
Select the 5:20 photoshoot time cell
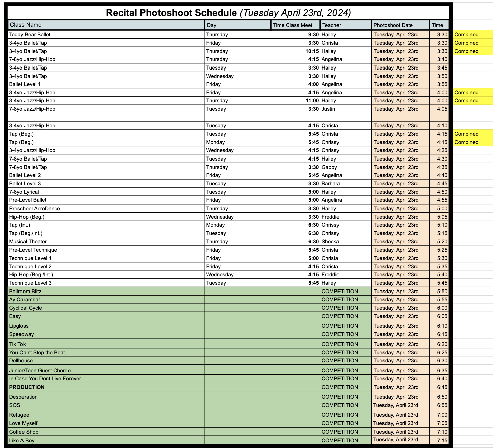[439, 242]
